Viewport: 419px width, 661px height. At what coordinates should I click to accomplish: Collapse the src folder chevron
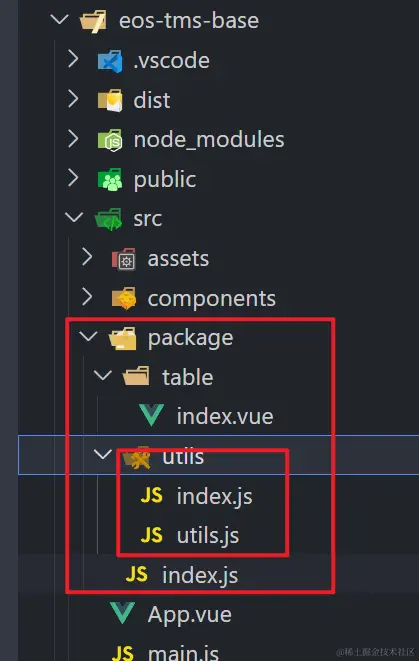pyautogui.click(x=74, y=218)
